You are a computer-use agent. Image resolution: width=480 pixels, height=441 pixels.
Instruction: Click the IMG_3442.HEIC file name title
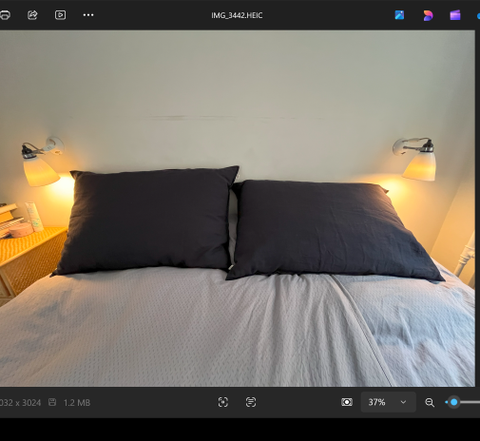pyautogui.click(x=237, y=15)
